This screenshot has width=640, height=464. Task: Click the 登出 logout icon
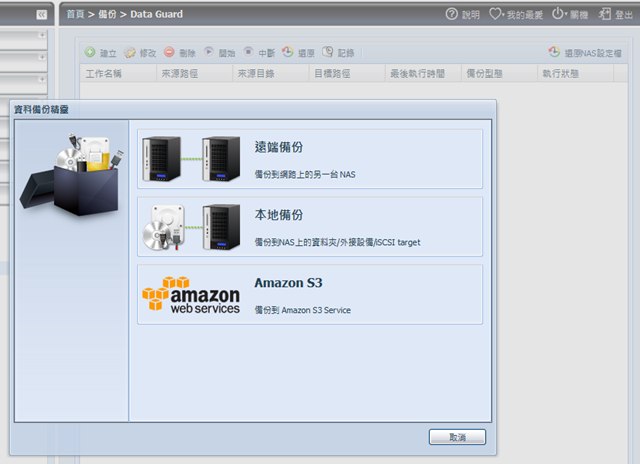click(x=604, y=14)
